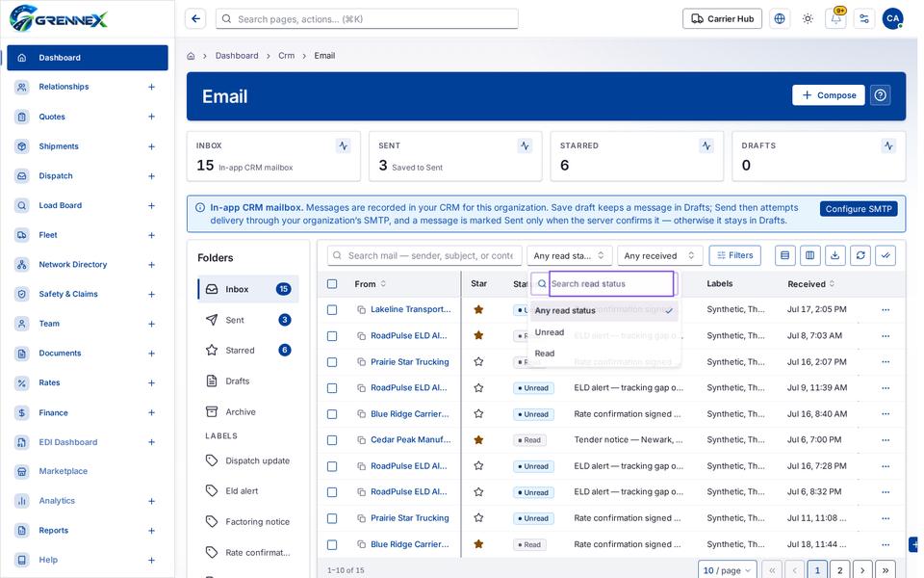Open the Any read status dropdown

coord(569,255)
